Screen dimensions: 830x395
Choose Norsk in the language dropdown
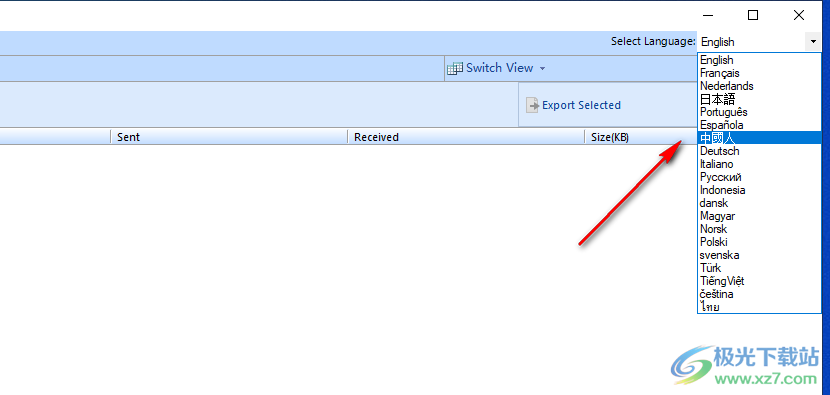(x=759, y=229)
